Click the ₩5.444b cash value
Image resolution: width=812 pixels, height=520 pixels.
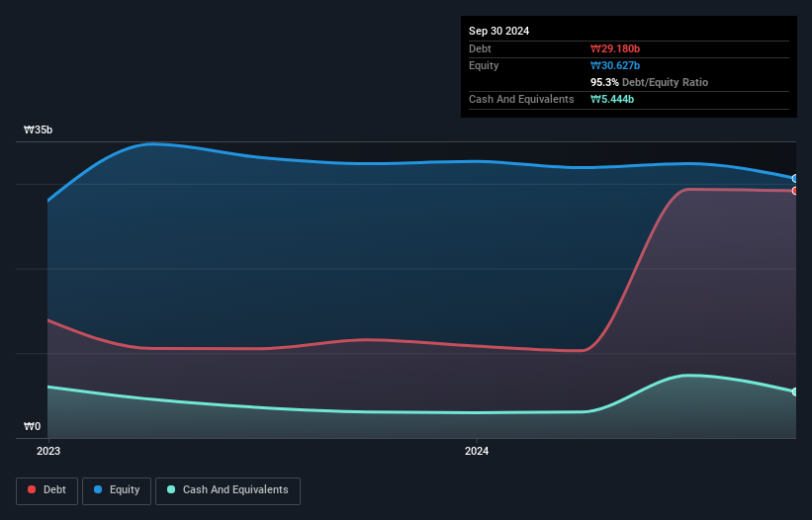[612, 99]
